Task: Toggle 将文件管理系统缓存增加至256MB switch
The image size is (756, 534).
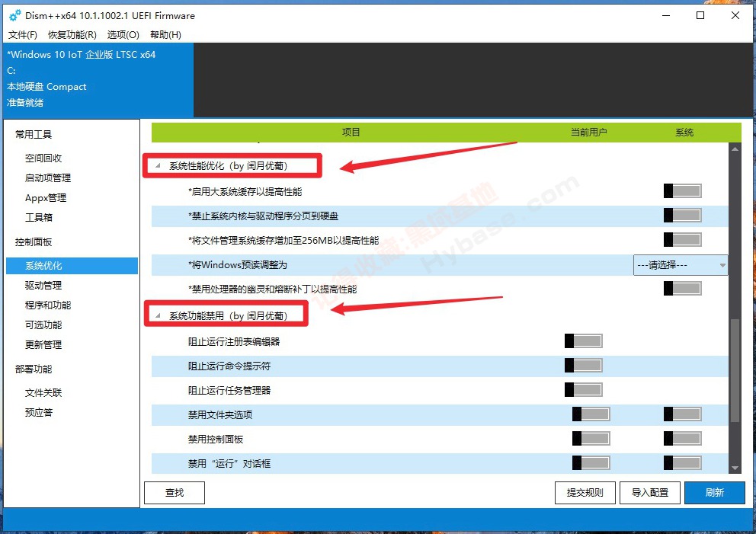Action: (x=682, y=239)
